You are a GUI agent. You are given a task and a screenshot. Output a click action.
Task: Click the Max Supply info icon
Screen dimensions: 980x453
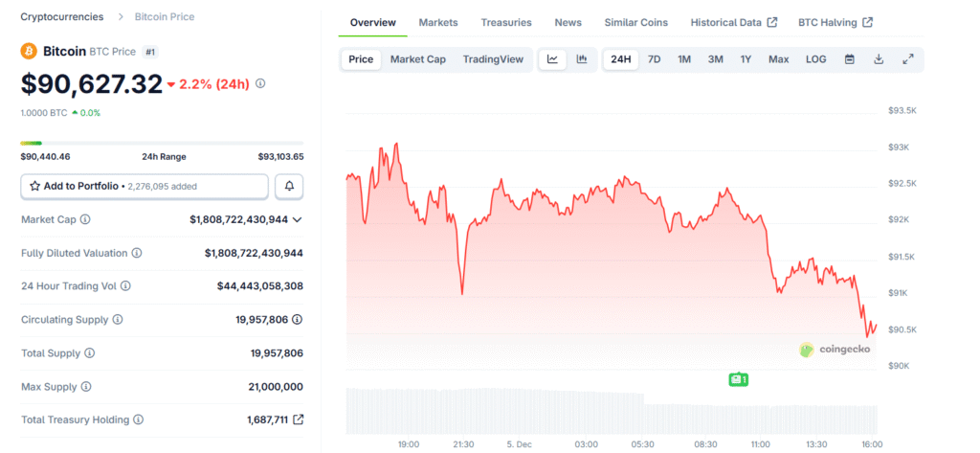point(86,387)
